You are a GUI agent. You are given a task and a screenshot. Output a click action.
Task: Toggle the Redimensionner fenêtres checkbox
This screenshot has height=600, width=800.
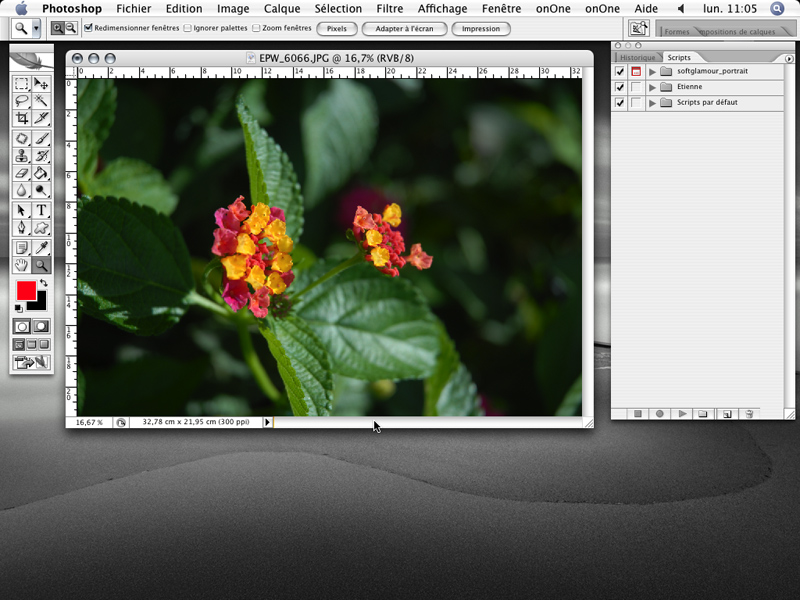click(x=88, y=28)
